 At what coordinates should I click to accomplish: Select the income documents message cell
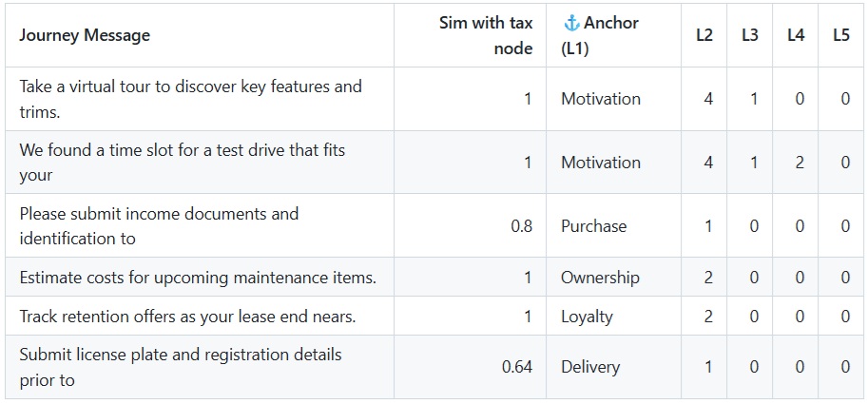click(159, 226)
